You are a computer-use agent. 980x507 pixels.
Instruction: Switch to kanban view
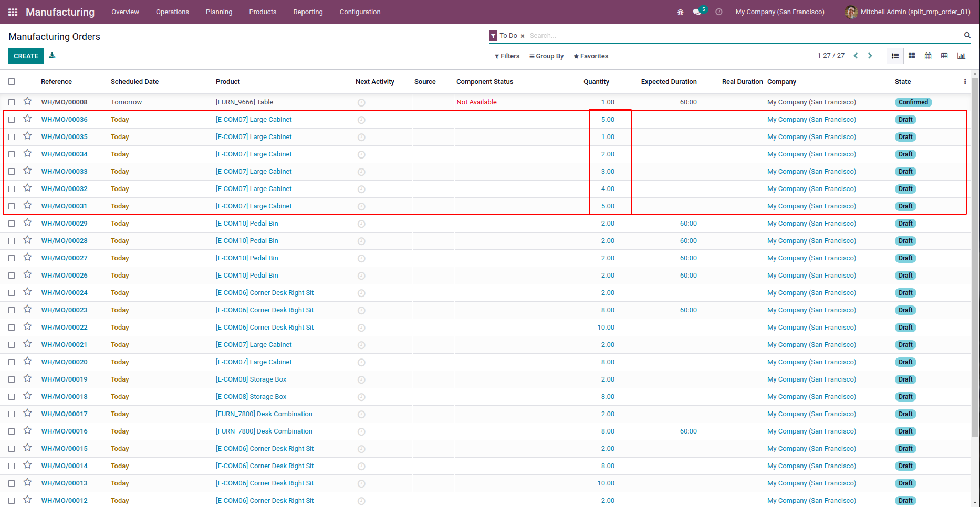pos(912,56)
